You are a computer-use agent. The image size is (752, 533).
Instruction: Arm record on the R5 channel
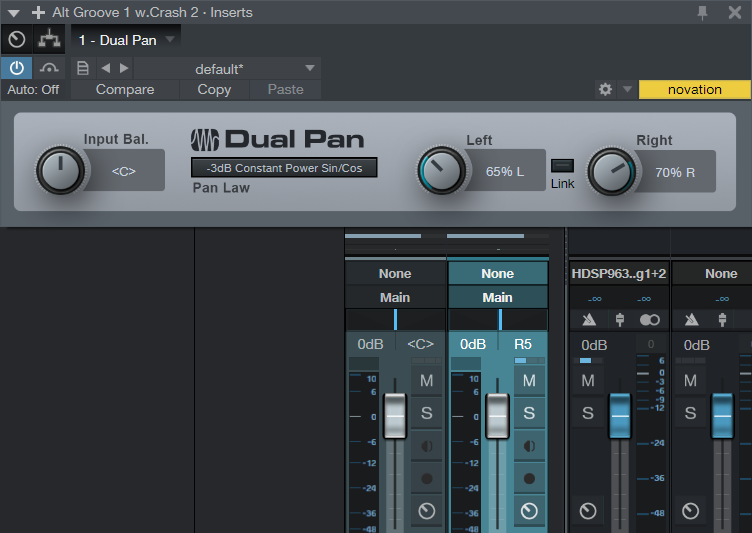pos(529,478)
